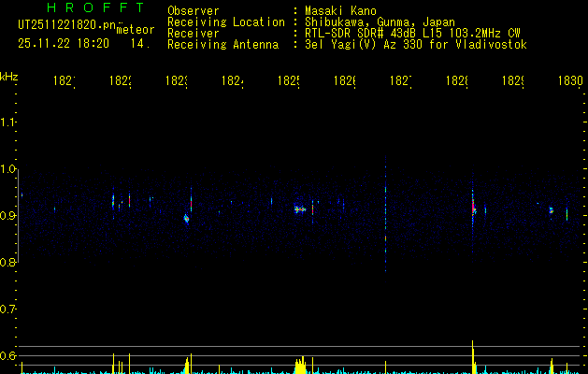Click the 1830 time-axis label
The height and width of the screenshot is (374, 588).
point(570,80)
